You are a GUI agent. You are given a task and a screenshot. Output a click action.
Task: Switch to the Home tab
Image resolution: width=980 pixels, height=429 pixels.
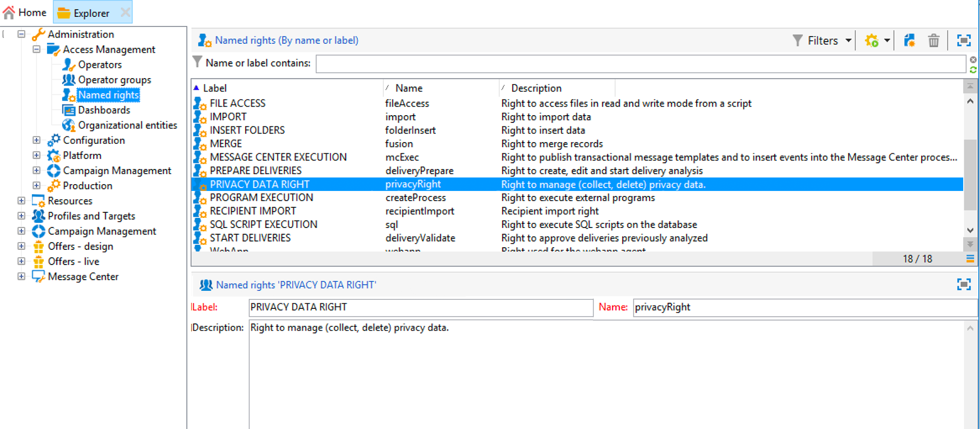click(x=25, y=12)
